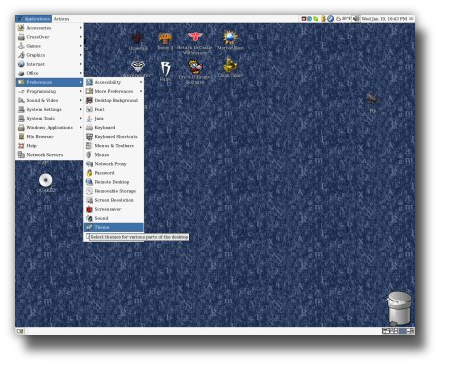Switch workspace using the bottom-right workspace switcher

tap(398, 331)
